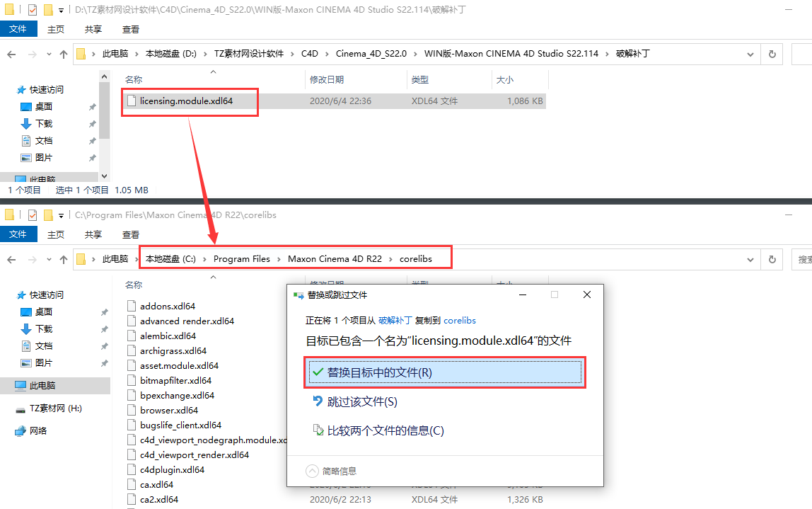Select the licensing.module.xdl64 file in the top window
812x509 pixels.
tap(187, 101)
